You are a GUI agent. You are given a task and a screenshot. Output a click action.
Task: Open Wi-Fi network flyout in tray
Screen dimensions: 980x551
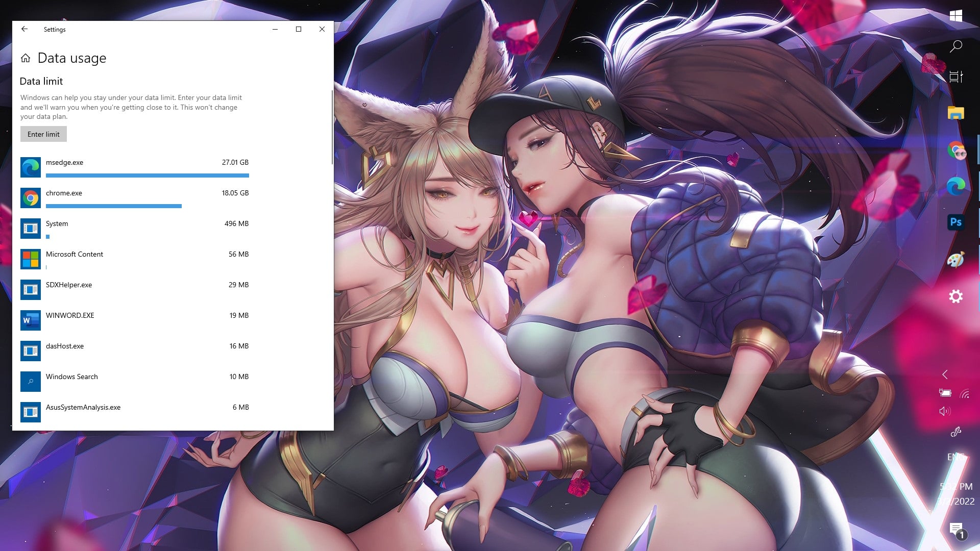point(965,393)
